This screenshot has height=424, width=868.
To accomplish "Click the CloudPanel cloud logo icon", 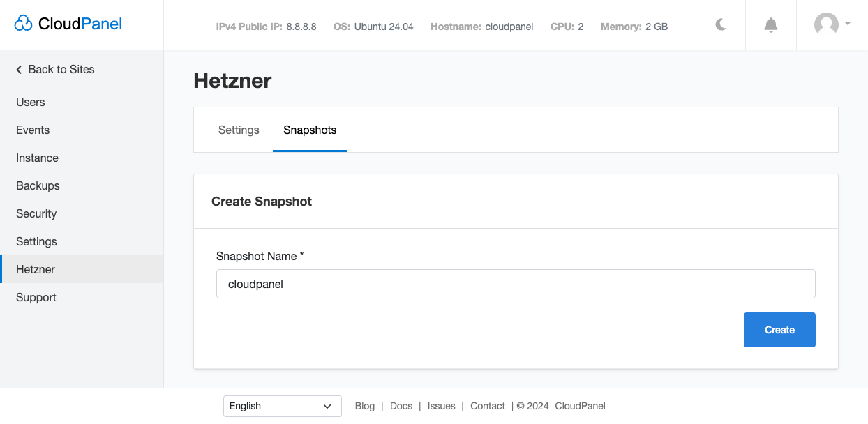I will point(23,24).
